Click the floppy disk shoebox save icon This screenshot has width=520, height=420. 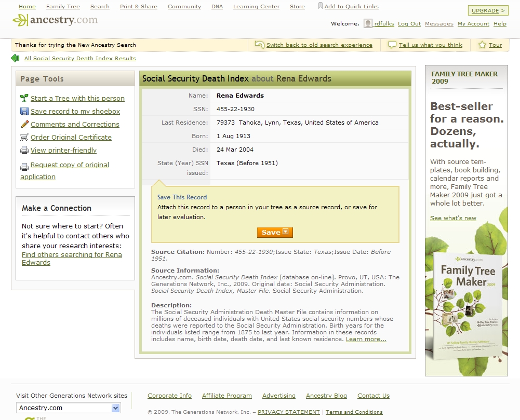click(x=24, y=111)
